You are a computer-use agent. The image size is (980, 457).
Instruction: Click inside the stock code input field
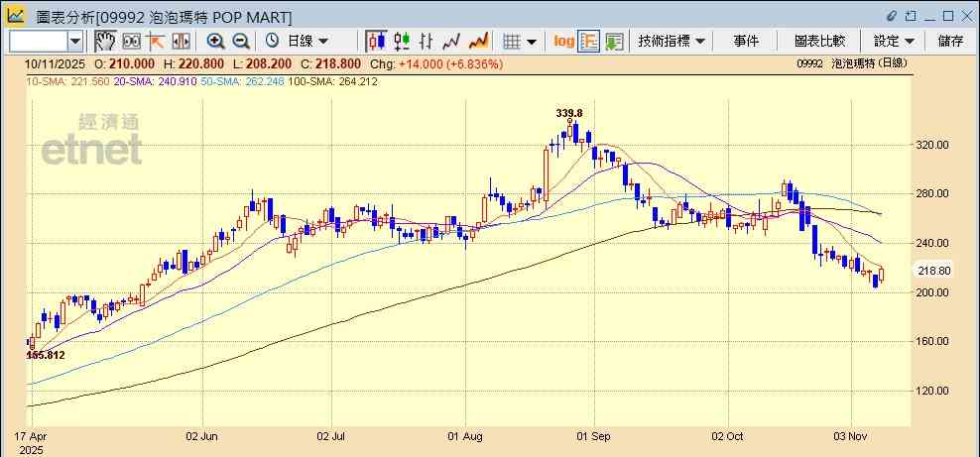[x=38, y=41]
